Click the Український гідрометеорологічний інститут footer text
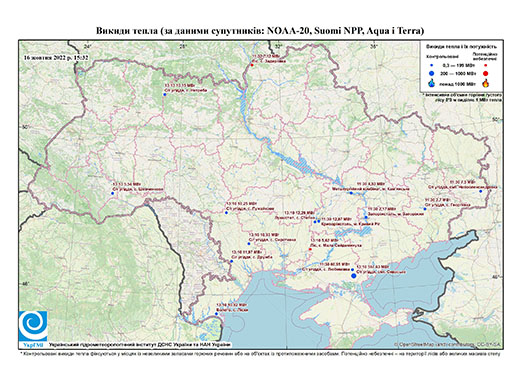This screenshot has width=520, height=368. pos(140,345)
